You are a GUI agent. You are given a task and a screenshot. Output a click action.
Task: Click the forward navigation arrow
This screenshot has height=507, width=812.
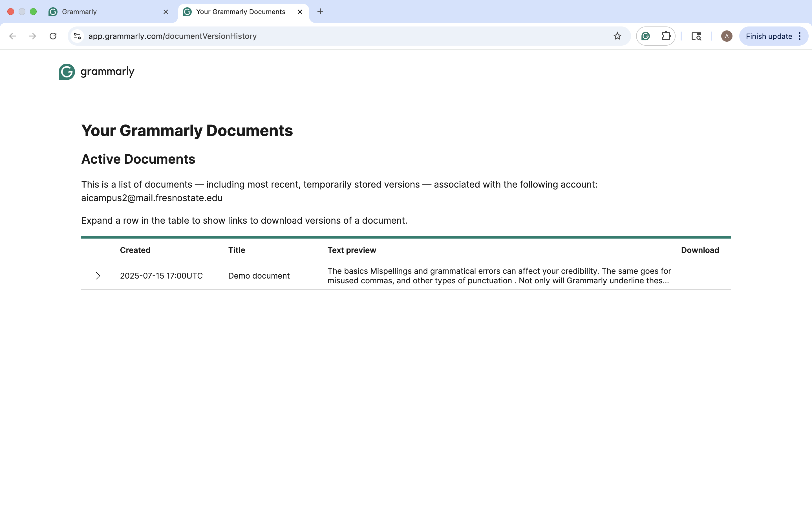click(x=32, y=36)
